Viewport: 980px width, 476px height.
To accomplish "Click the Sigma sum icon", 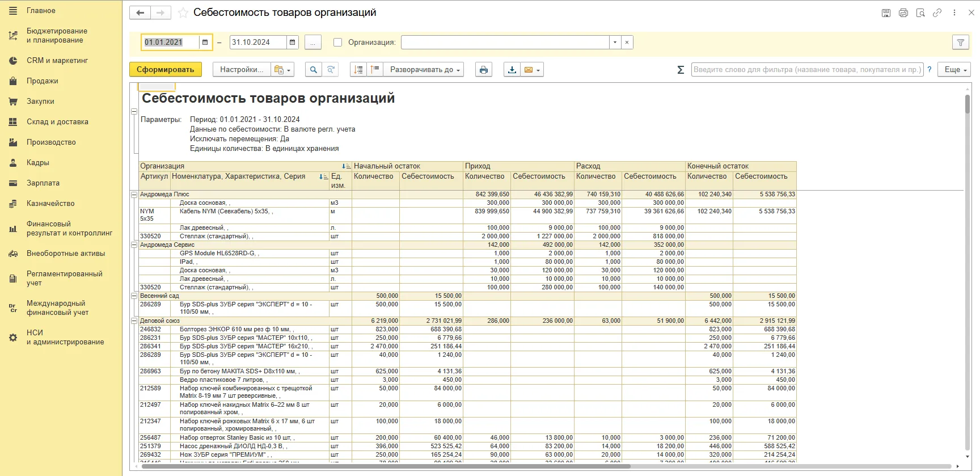I will click(x=681, y=70).
